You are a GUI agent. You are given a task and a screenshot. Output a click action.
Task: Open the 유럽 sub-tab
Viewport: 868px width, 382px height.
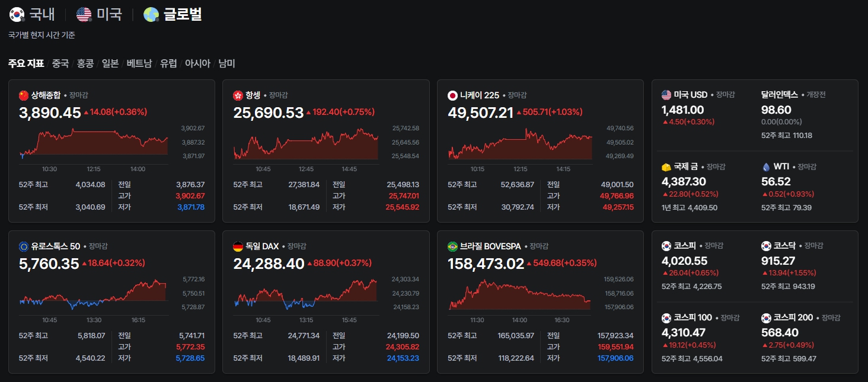point(168,63)
